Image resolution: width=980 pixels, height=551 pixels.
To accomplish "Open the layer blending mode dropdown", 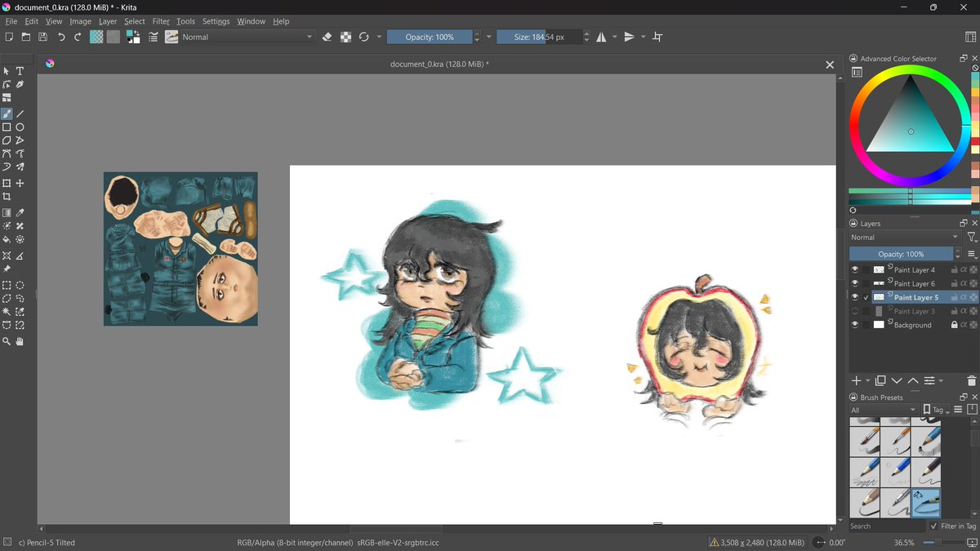I will point(905,237).
